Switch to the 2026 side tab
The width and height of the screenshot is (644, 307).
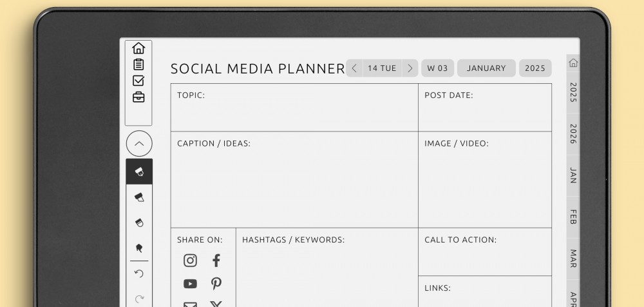[x=573, y=134]
